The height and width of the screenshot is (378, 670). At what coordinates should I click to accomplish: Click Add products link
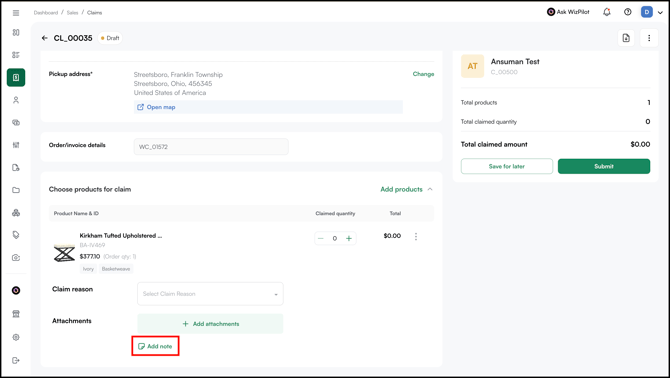coord(401,189)
